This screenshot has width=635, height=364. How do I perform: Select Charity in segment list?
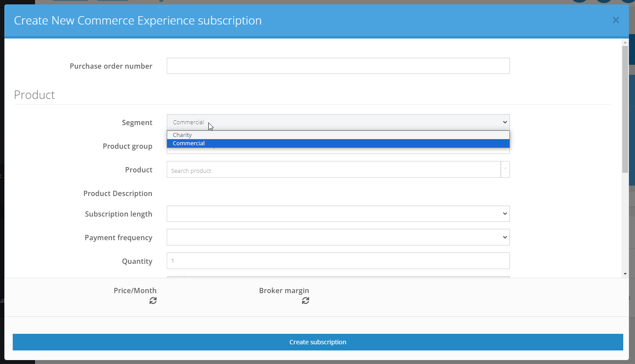point(338,135)
